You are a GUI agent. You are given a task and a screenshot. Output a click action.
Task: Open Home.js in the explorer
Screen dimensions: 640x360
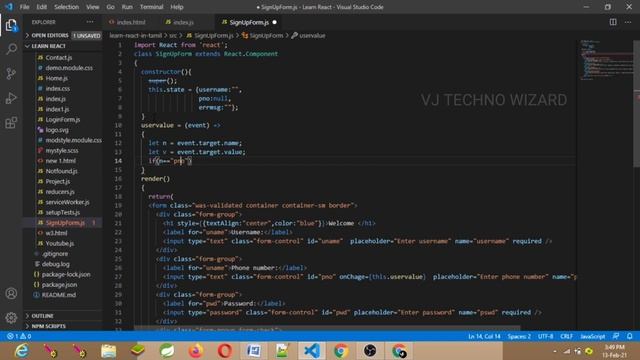[57, 78]
